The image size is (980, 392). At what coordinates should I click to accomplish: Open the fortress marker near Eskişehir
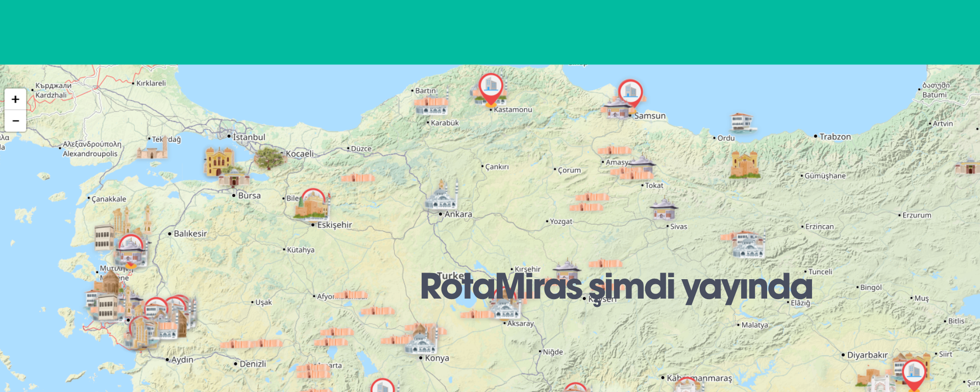tap(312, 204)
